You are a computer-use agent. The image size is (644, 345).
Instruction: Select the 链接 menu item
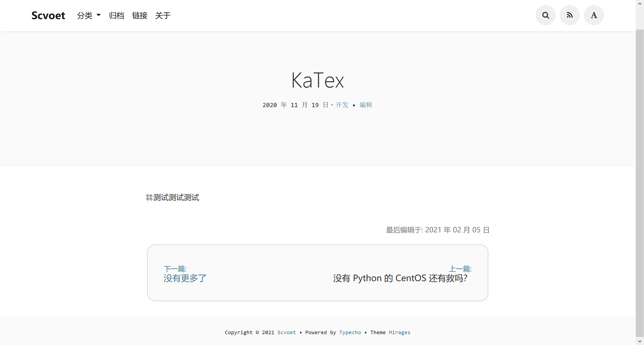coord(140,16)
